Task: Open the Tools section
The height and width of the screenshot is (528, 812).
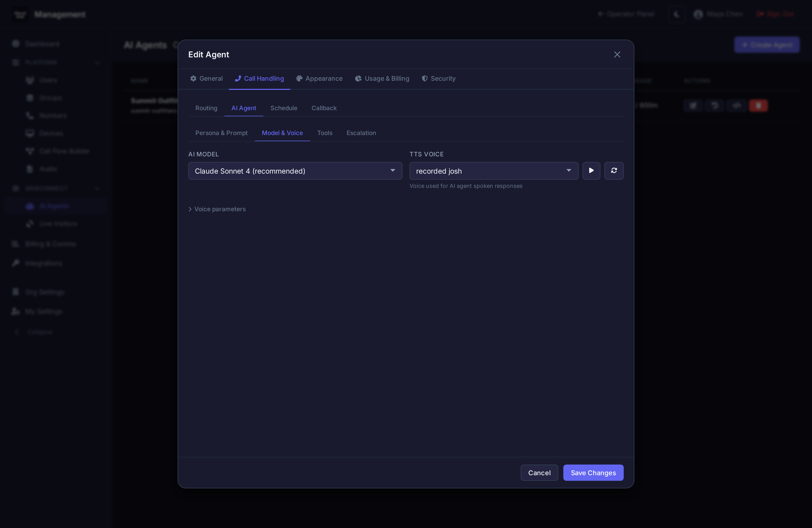Action: click(325, 133)
